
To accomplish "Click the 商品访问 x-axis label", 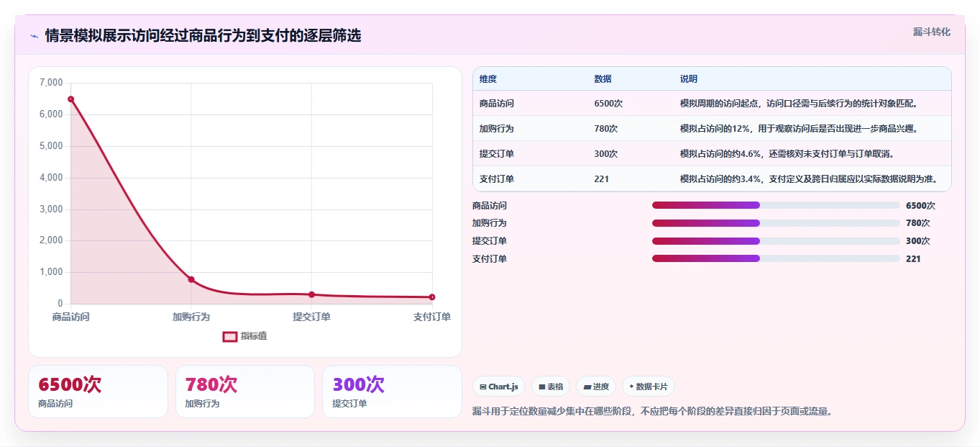I will click(70, 317).
